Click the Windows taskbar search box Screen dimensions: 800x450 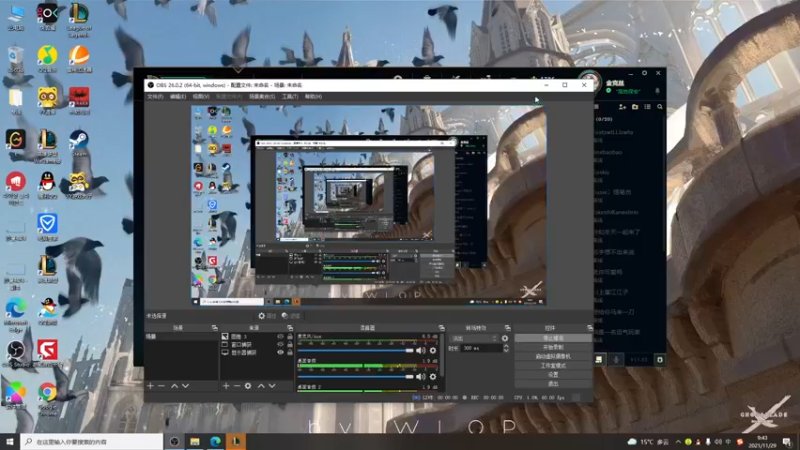click(92, 442)
